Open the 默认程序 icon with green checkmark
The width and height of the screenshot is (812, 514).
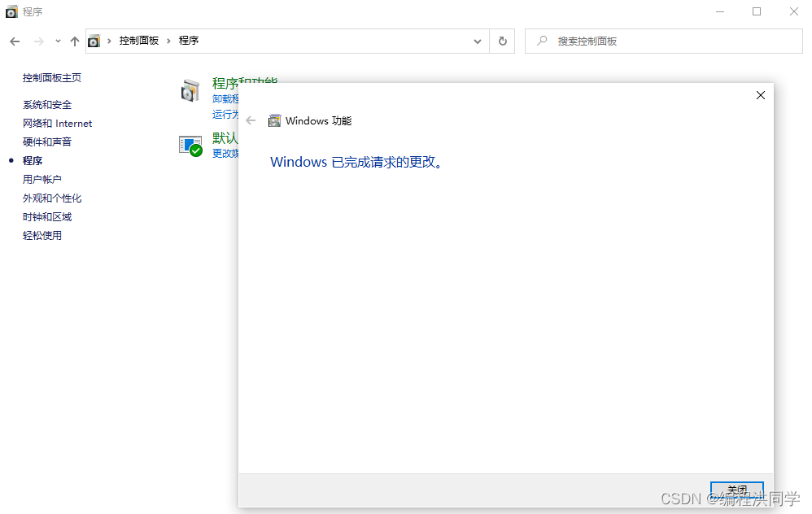pos(190,146)
